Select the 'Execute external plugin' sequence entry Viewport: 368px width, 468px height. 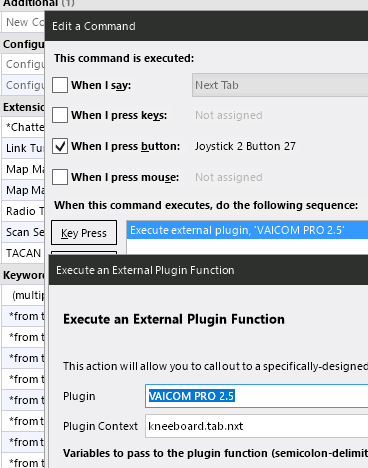(x=247, y=230)
